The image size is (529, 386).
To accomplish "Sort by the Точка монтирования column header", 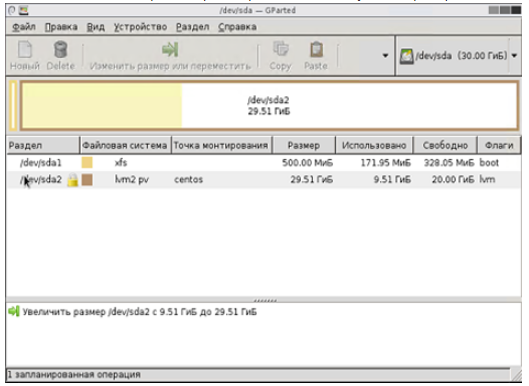I will pos(222,145).
